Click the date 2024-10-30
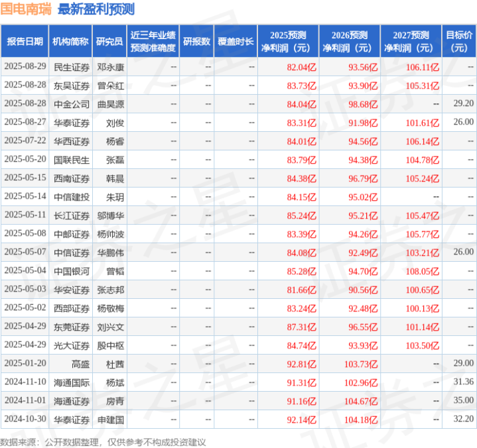The height and width of the screenshot is (448, 477). click(25, 419)
